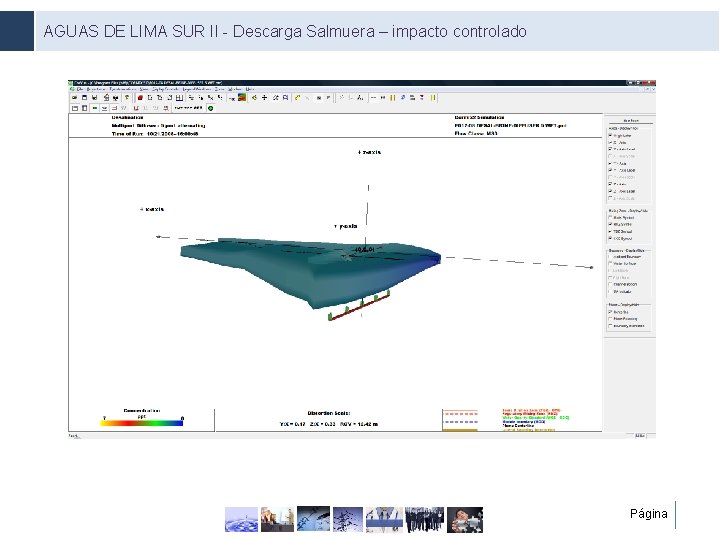This screenshot has height=540, width=720.
Task: Click the (0,0,0) origin label
Action: [364, 249]
